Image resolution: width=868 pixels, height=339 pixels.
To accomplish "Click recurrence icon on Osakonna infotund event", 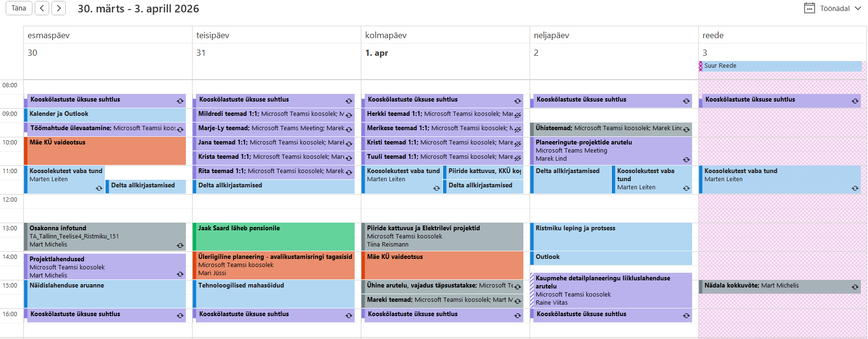I will point(180,246).
